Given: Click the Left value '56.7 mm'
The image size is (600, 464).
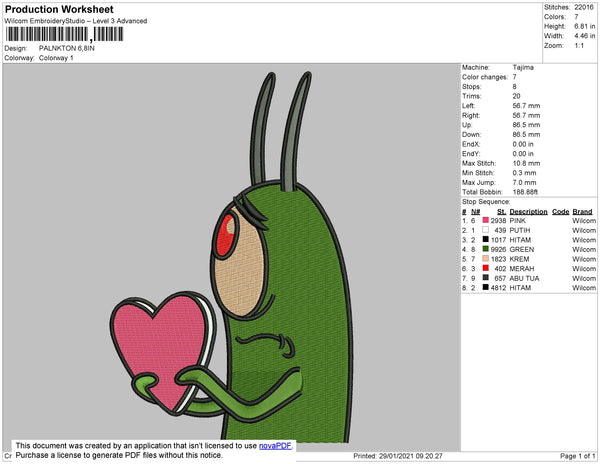Looking at the screenshot, I should click(526, 106).
